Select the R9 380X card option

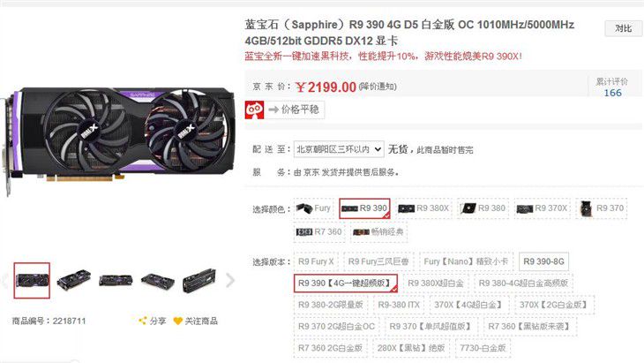423,208
